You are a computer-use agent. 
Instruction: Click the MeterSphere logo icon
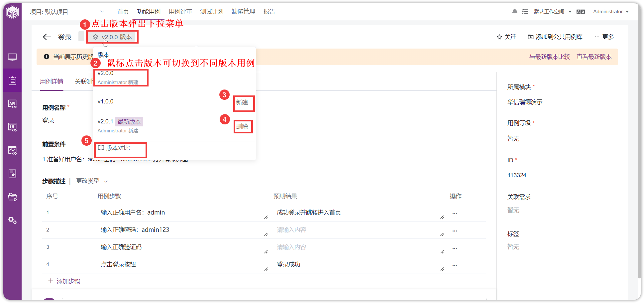[x=13, y=12]
